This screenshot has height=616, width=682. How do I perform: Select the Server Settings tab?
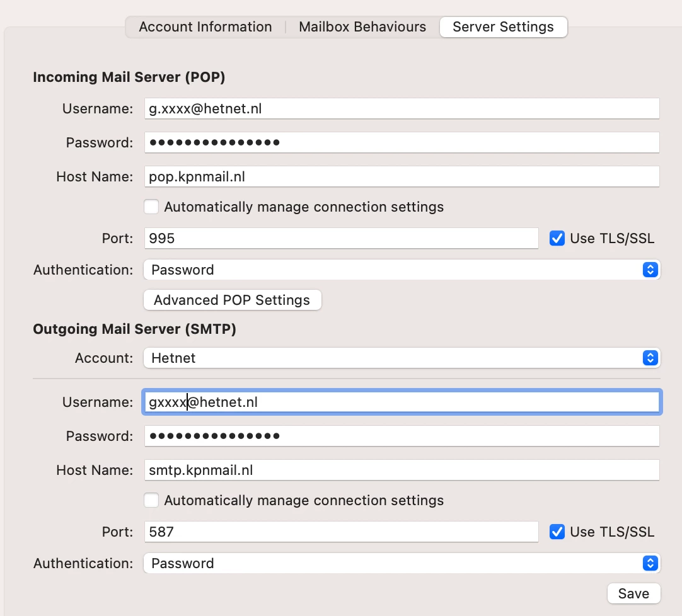(503, 27)
